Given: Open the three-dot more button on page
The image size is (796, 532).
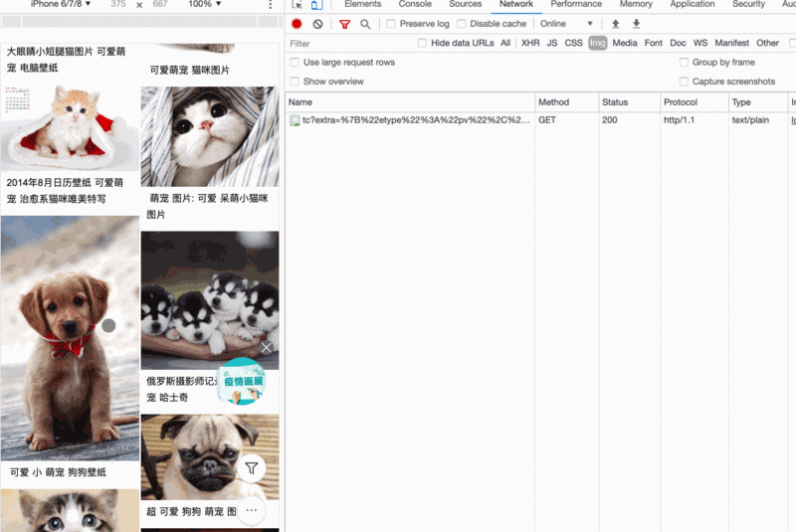Looking at the screenshot, I should coord(252,510).
